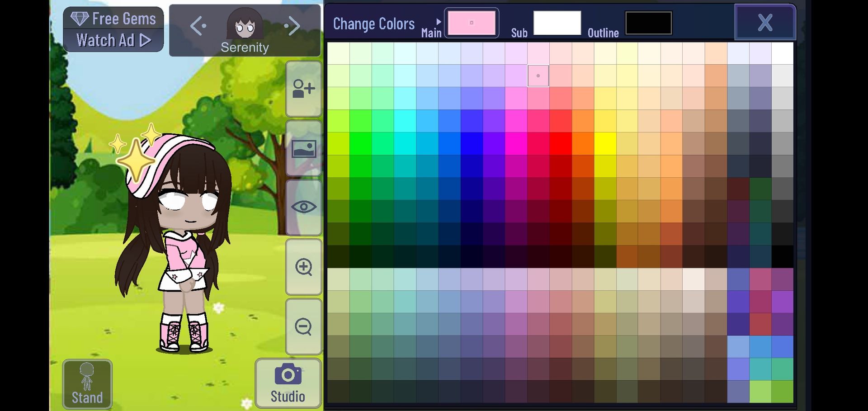Click the zoom in magnifier icon

pos(304,267)
